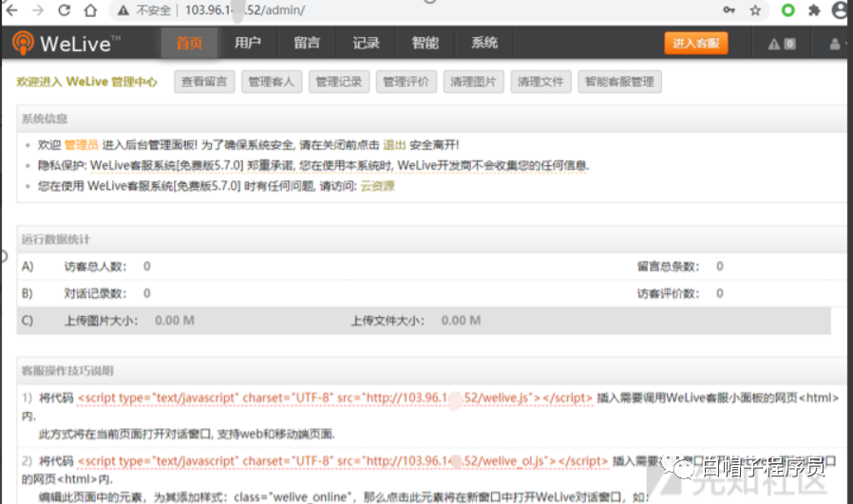Open 用户 navigation menu

(x=248, y=43)
